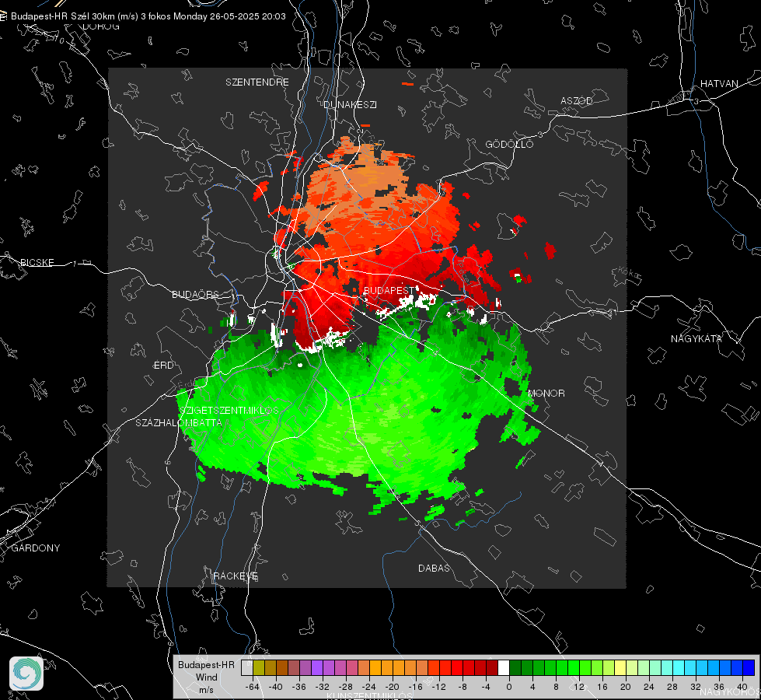Click the MONOR town label
This screenshot has height=700, width=761.
(x=546, y=393)
